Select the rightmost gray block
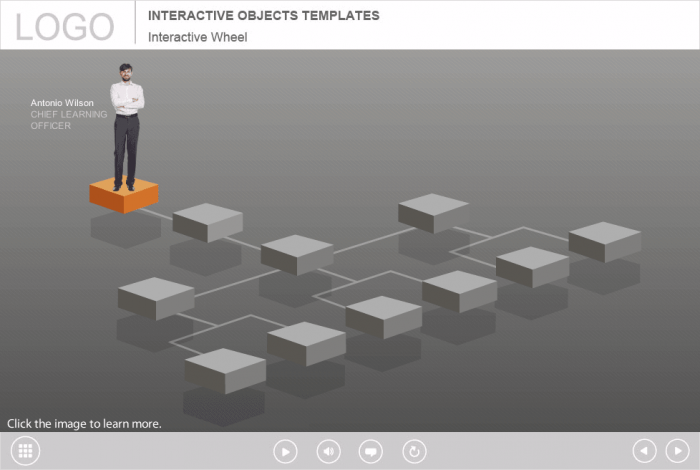 (605, 241)
